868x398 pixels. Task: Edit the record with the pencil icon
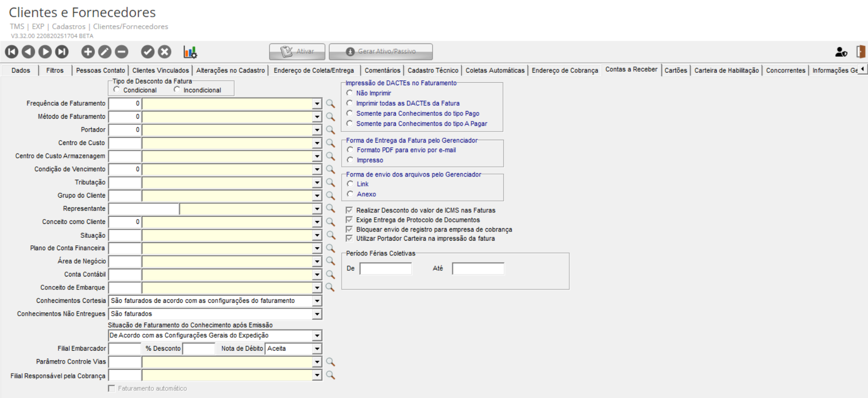[105, 52]
